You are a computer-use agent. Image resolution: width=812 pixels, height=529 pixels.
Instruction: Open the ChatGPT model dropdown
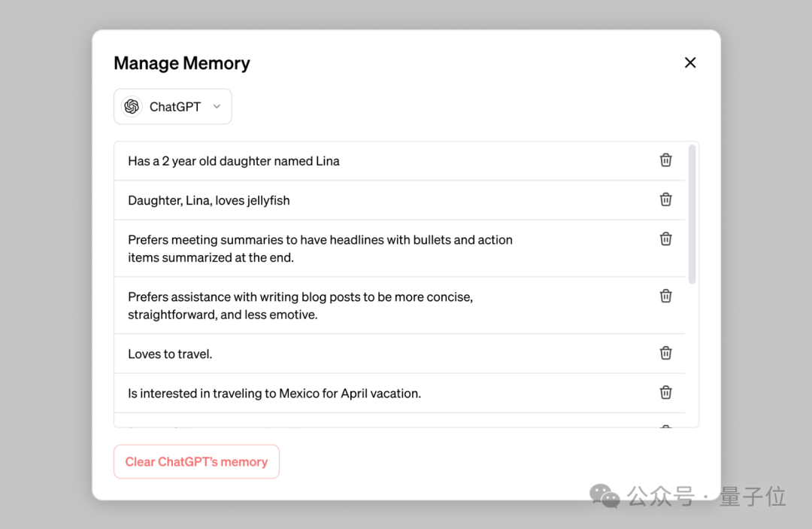172,106
